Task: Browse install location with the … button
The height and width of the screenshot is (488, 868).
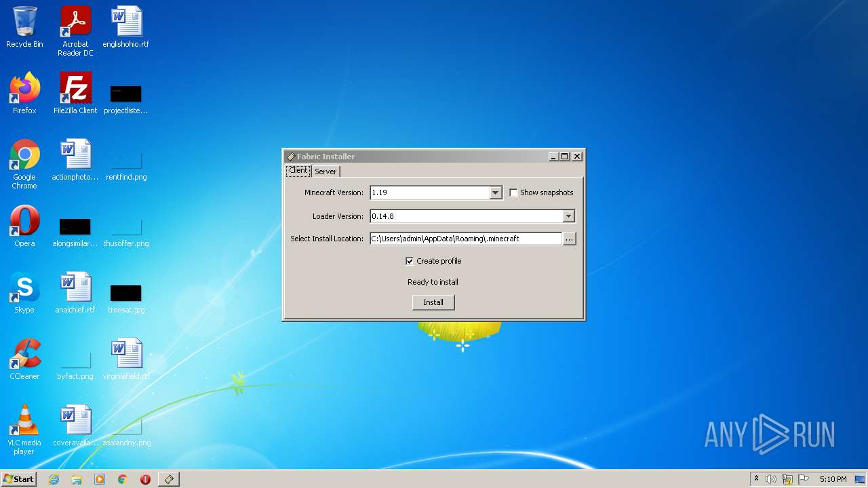Action: (569, 239)
